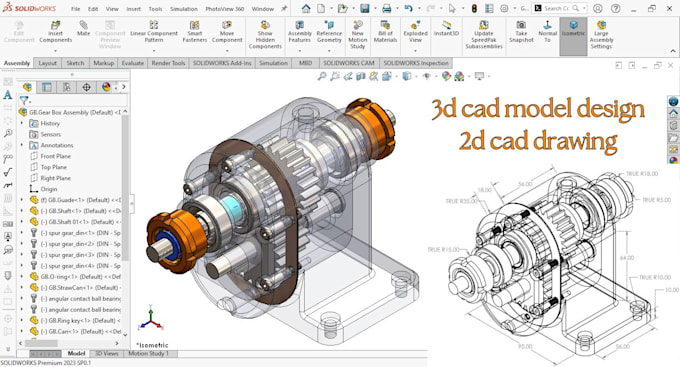The height and width of the screenshot is (367, 680).
Task: Open the Insert Components dropdown arrow
Action: coord(56,51)
